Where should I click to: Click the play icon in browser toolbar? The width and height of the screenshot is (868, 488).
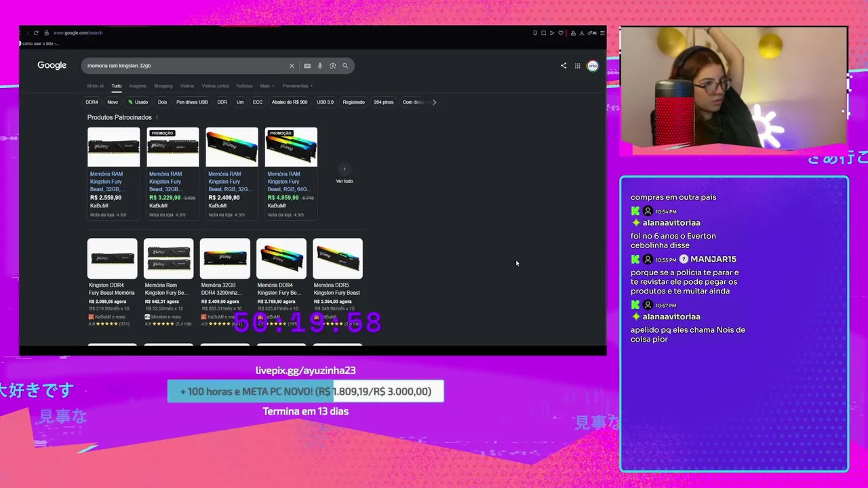click(x=552, y=33)
